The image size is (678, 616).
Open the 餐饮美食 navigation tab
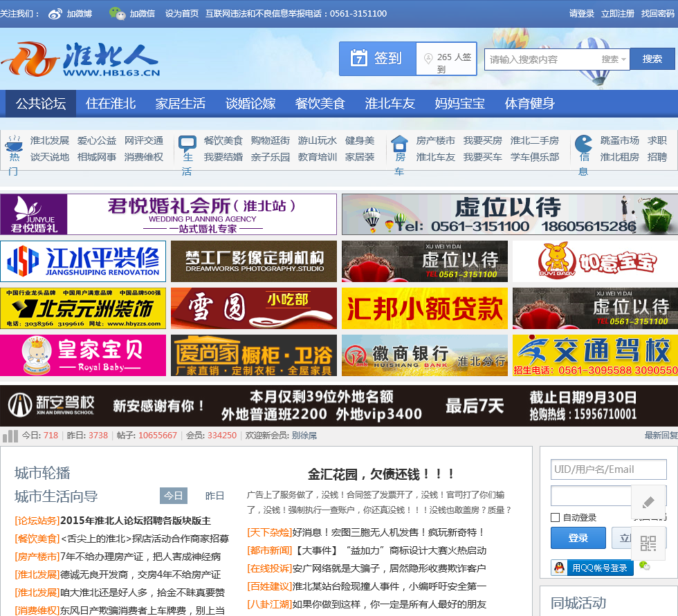click(x=320, y=104)
